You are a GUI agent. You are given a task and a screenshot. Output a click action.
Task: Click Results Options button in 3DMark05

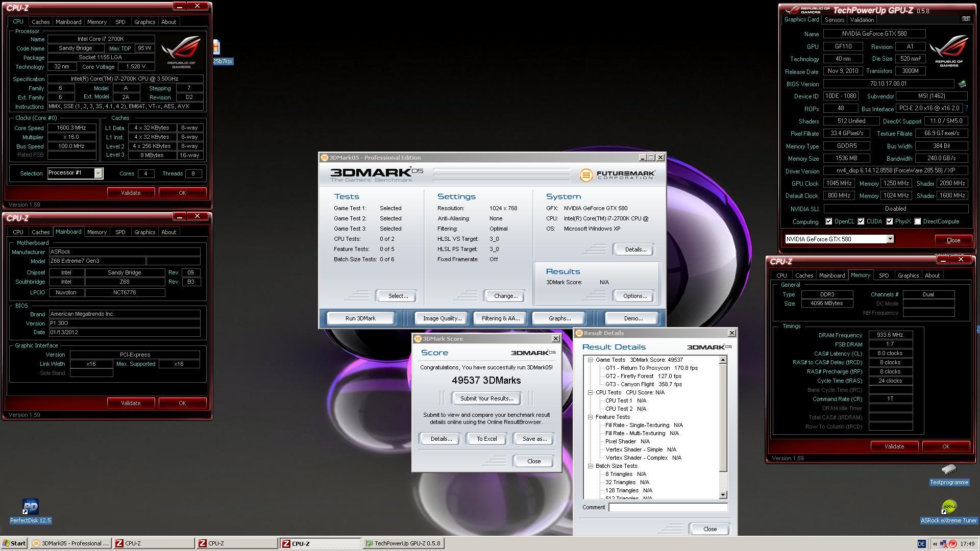click(x=634, y=296)
